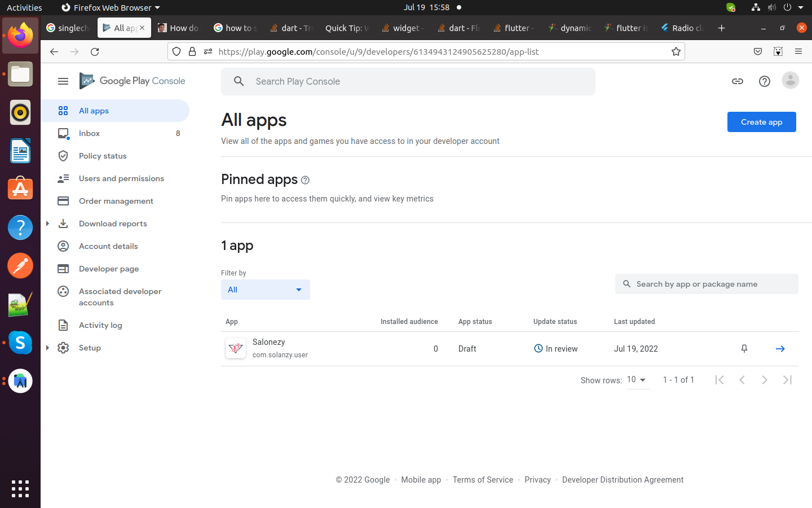
Task: Click the tracking protection shield icon
Action: (176, 51)
